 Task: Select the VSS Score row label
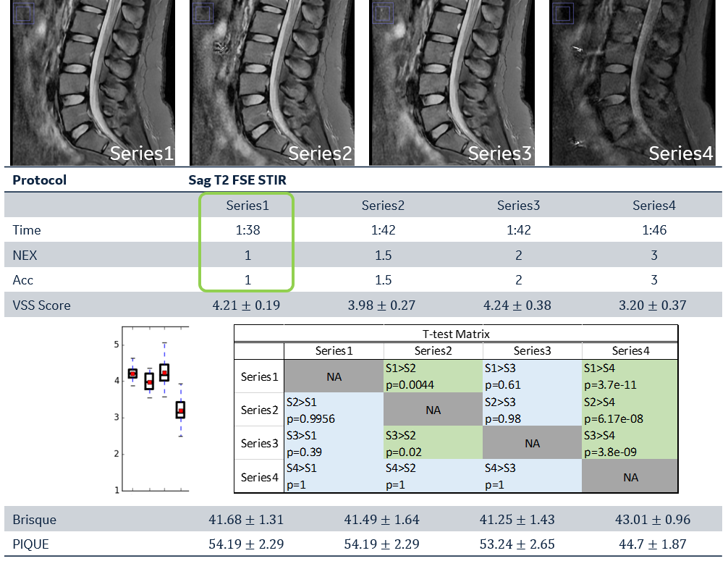tap(41, 305)
